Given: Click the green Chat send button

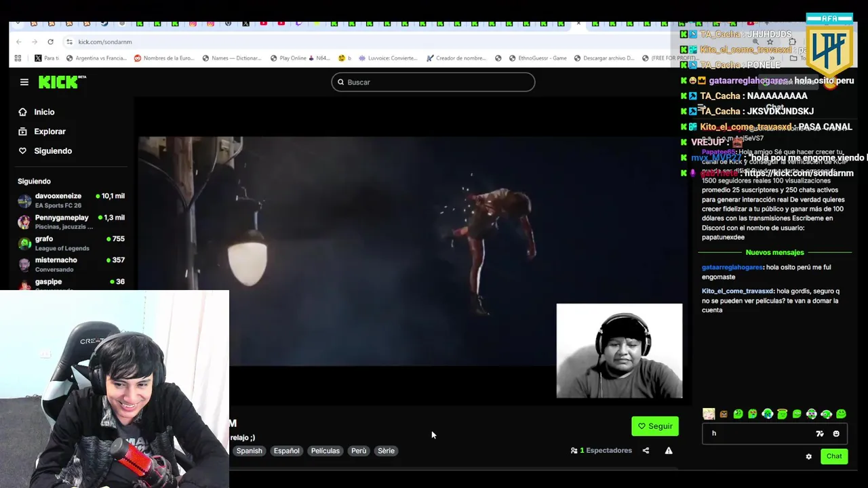Looking at the screenshot, I should [834, 456].
